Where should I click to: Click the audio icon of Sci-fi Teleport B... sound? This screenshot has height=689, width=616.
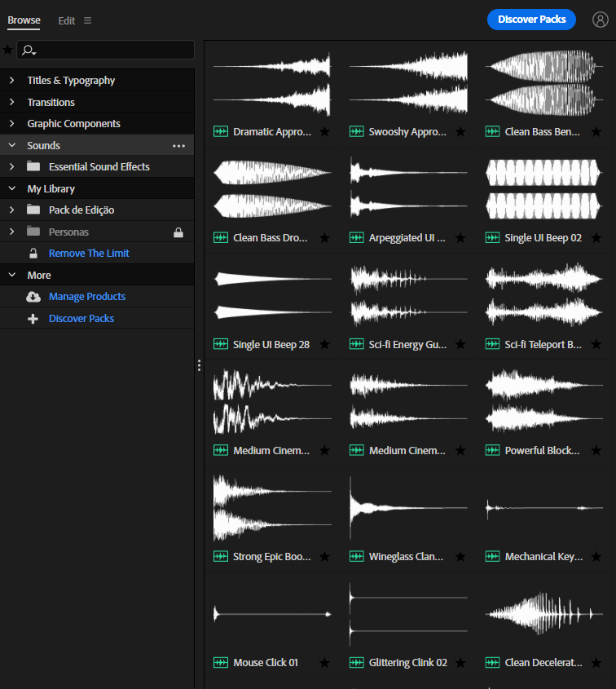click(493, 344)
